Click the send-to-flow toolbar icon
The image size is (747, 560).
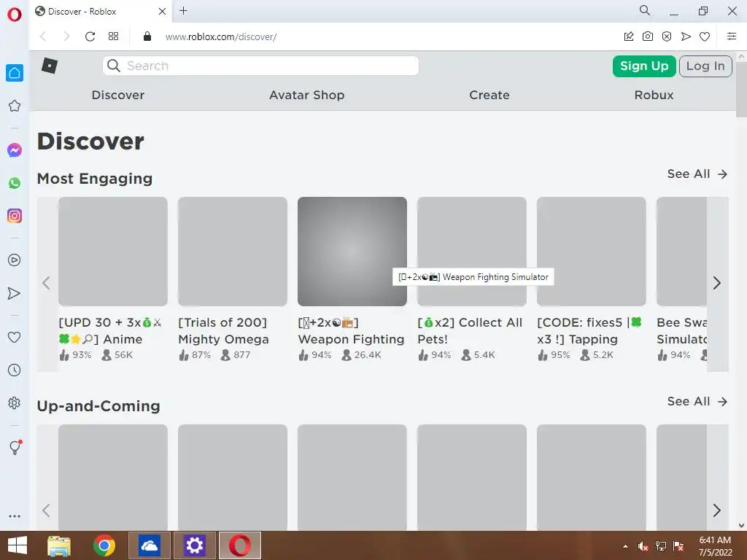(686, 36)
